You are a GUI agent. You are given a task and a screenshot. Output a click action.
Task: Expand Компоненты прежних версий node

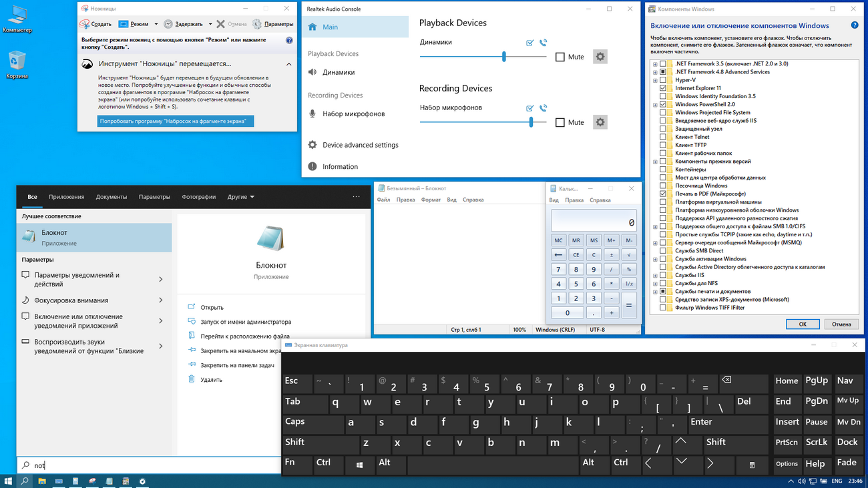point(655,162)
